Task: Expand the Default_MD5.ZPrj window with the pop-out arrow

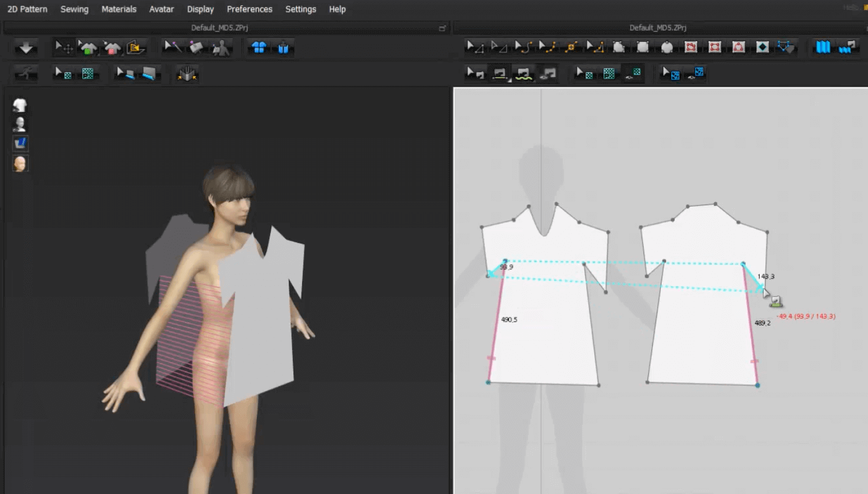Action: pyautogui.click(x=443, y=27)
